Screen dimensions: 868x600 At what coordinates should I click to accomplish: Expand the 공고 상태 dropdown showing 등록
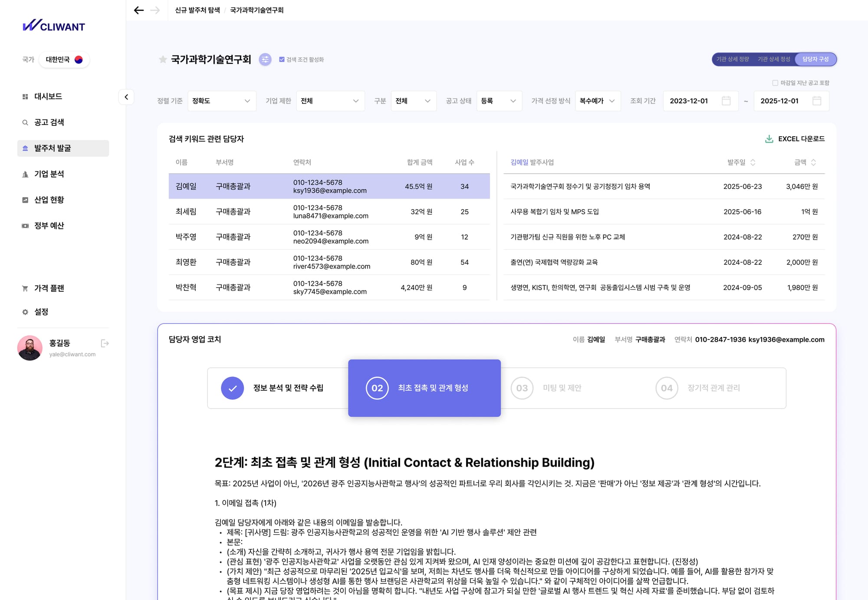click(x=499, y=101)
